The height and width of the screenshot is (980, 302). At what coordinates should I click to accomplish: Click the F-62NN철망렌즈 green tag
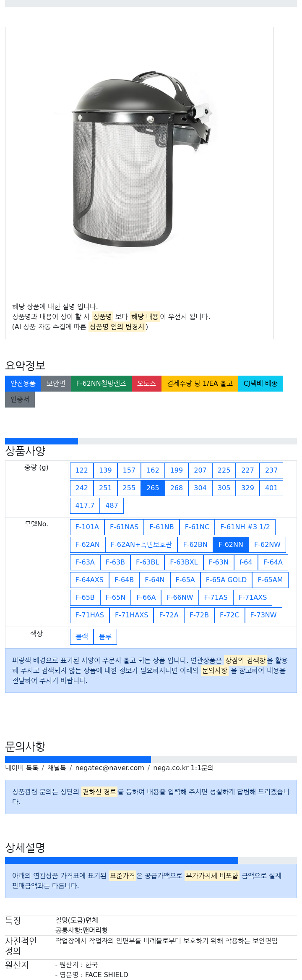point(101,384)
